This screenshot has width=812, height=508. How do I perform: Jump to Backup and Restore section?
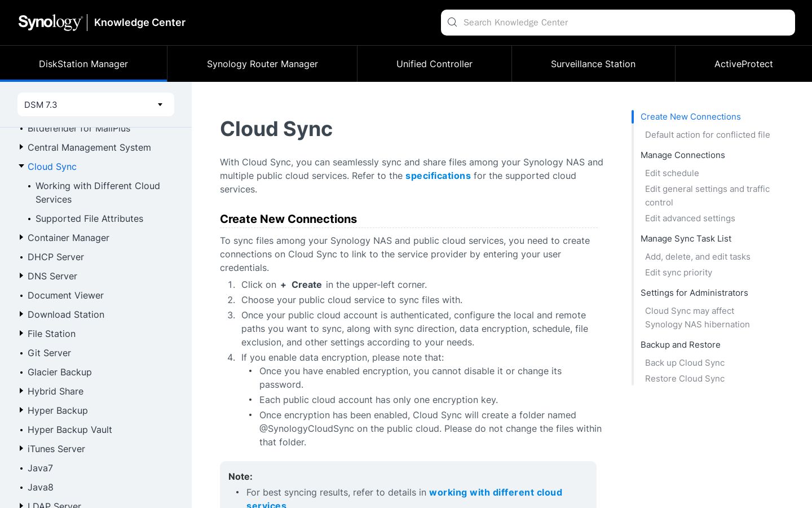tap(681, 345)
